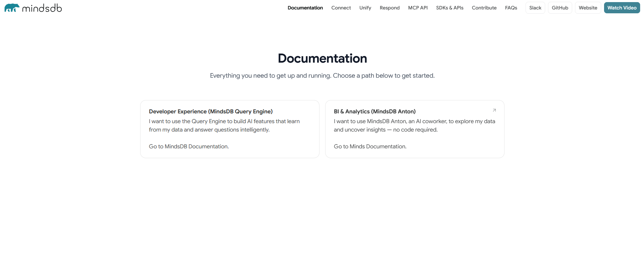Open the Respond nav item

pos(389,8)
